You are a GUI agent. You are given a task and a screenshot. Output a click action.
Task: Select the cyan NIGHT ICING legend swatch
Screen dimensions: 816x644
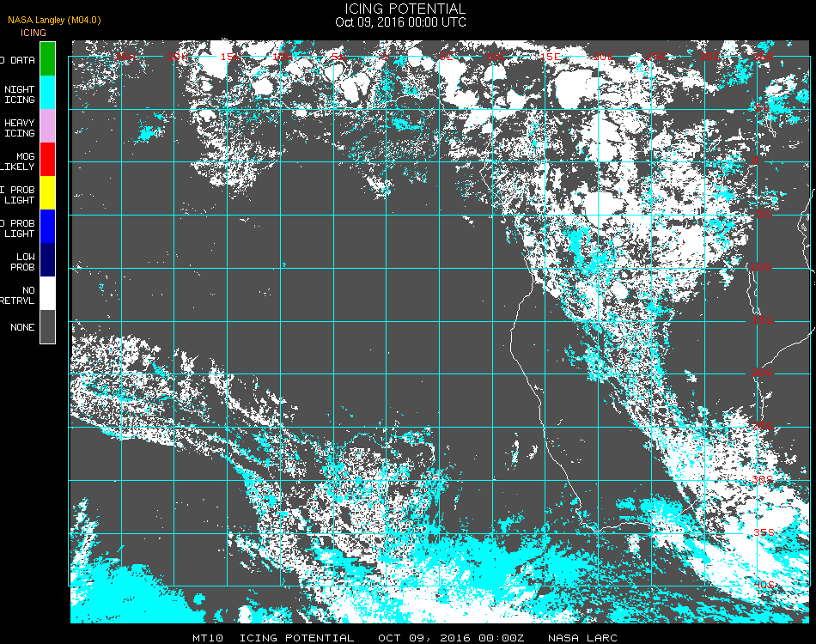point(47,92)
